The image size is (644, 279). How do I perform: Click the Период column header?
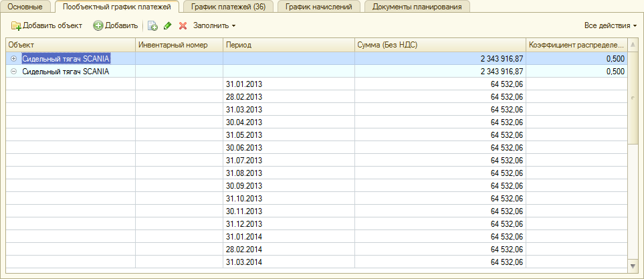(x=239, y=45)
